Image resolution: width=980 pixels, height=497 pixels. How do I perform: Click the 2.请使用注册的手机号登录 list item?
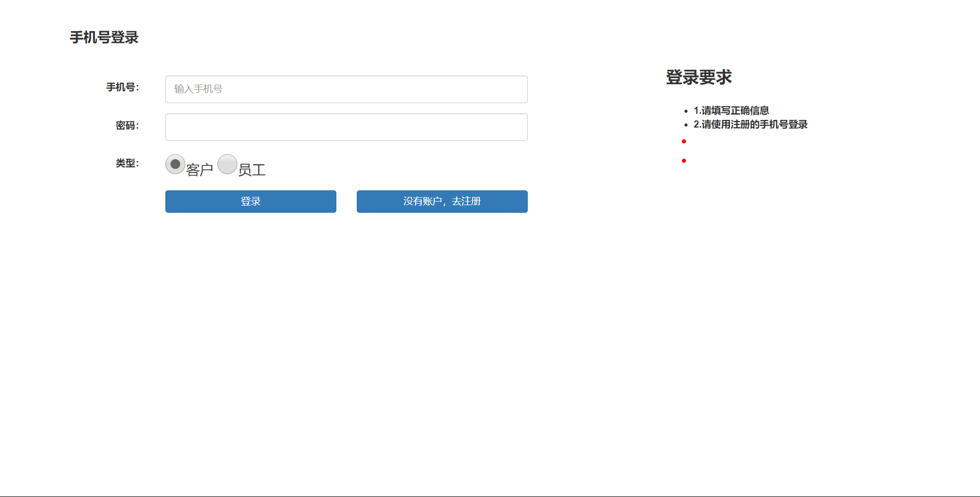point(750,125)
